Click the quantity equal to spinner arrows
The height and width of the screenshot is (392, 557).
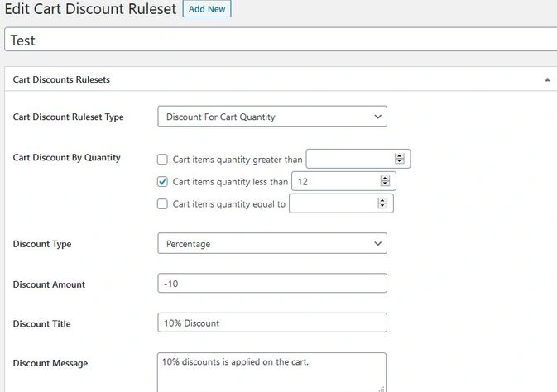point(382,203)
